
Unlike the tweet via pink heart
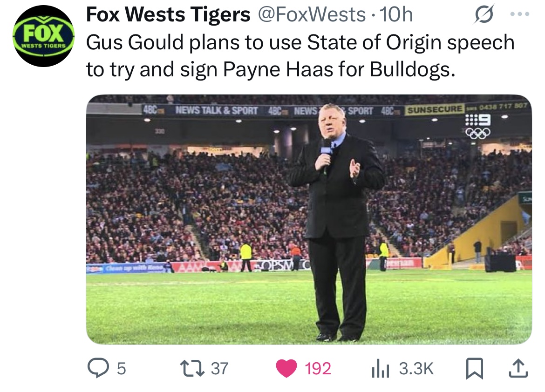pos(286,368)
